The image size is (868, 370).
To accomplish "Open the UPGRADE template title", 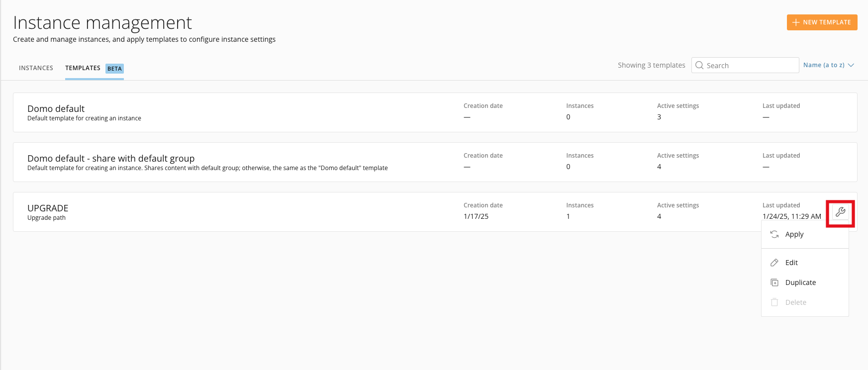I will coord(48,208).
